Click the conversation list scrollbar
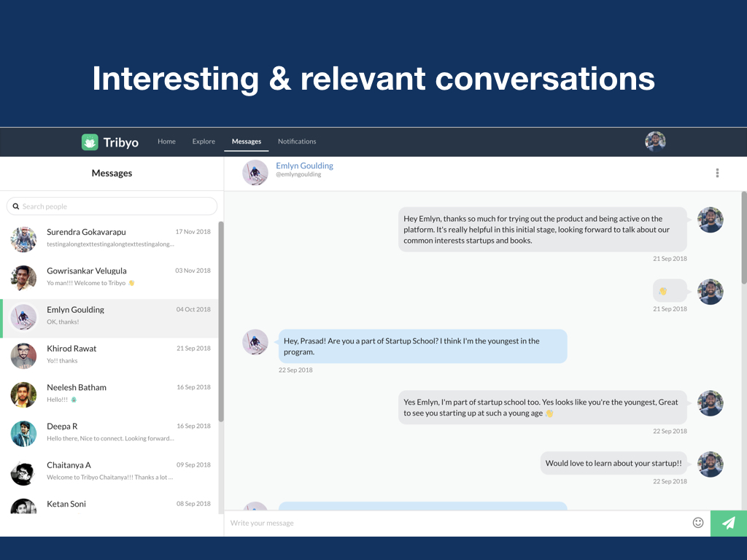Viewport: 747px width, 560px height. tap(221, 322)
